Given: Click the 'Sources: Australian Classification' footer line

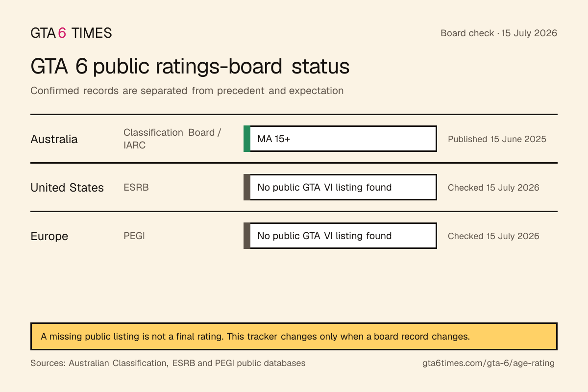Looking at the screenshot, I should 168,363.
